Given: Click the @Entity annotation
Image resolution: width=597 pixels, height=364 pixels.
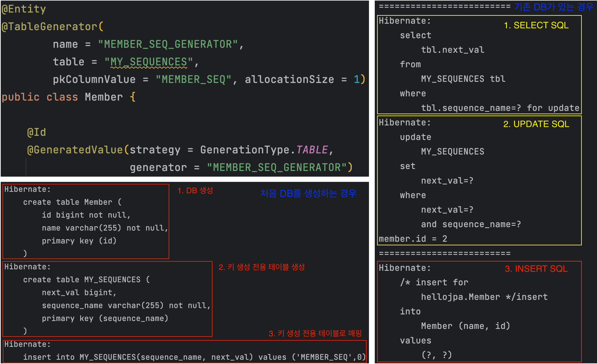Looking at the screenshot, I should tap(23, 9).
